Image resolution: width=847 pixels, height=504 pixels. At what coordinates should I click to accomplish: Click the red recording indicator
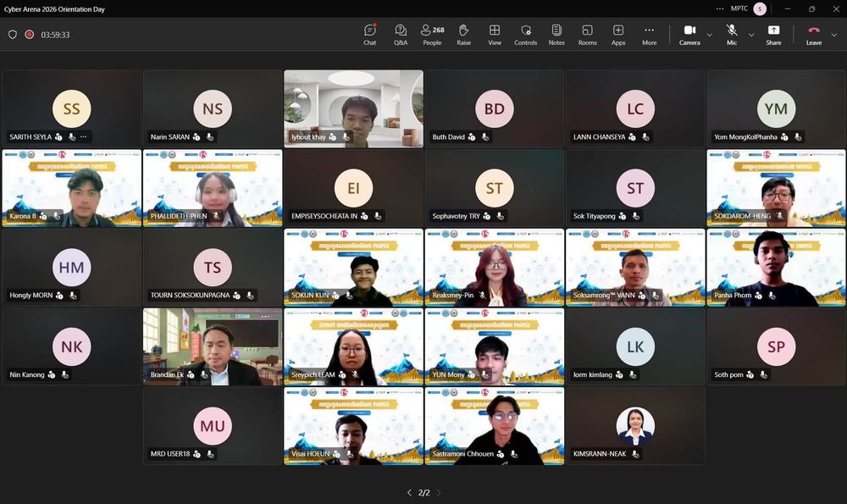(x=29, y=35)
